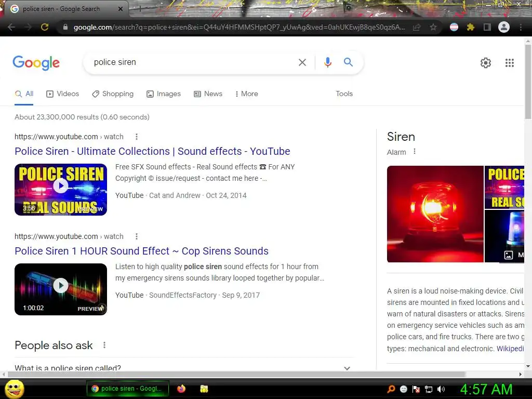Reload the page with refresh icon
This screenshot has height=399, width=532.
point(45,27)
